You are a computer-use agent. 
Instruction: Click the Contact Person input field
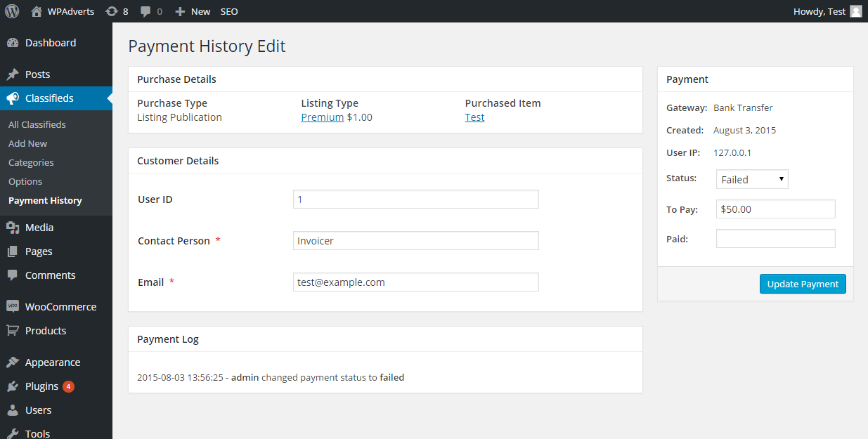(x=415, y=241)
